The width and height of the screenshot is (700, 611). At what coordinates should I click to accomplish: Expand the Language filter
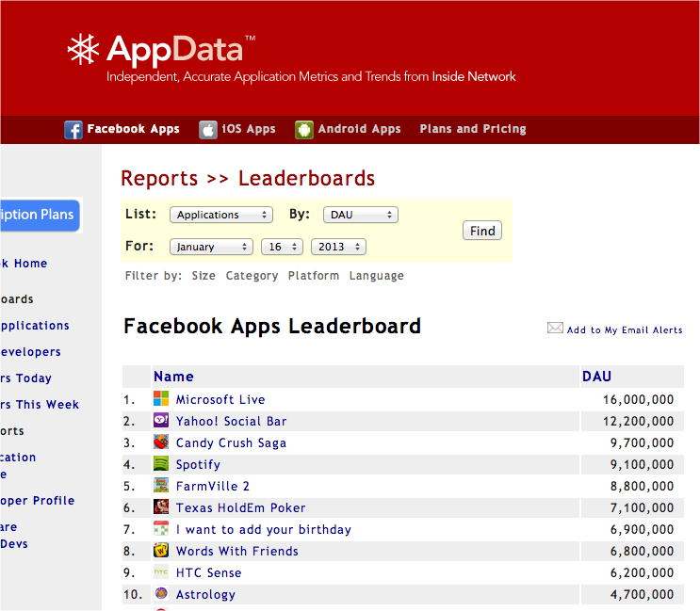[376, 276]
